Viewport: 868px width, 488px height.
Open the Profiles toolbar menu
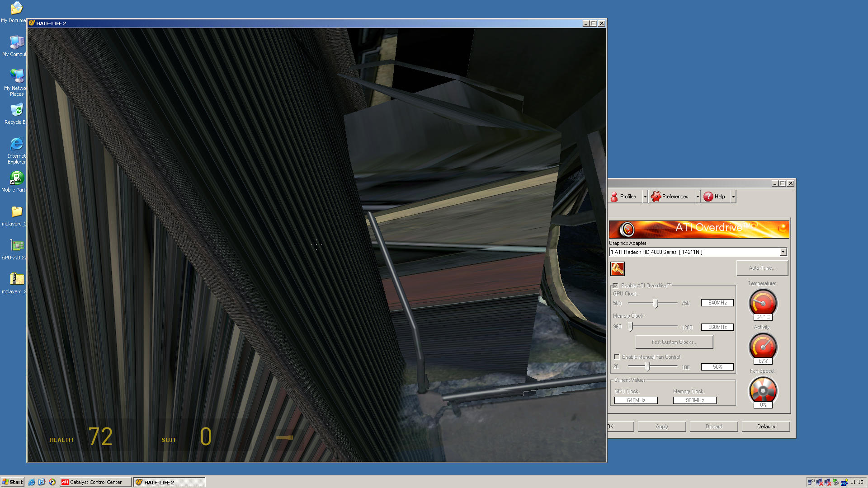click(624, 197)
